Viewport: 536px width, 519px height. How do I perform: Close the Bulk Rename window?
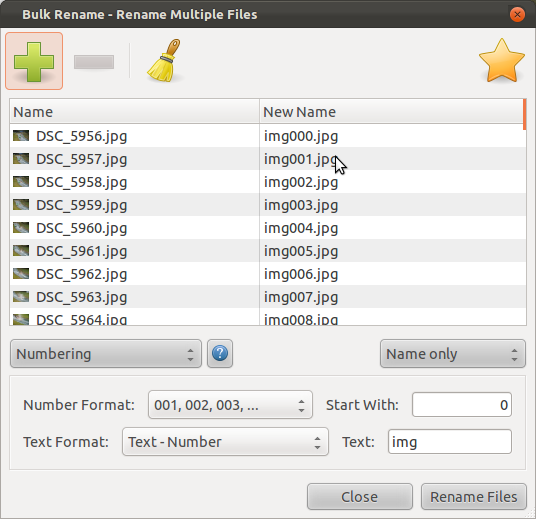coord(517,15)
